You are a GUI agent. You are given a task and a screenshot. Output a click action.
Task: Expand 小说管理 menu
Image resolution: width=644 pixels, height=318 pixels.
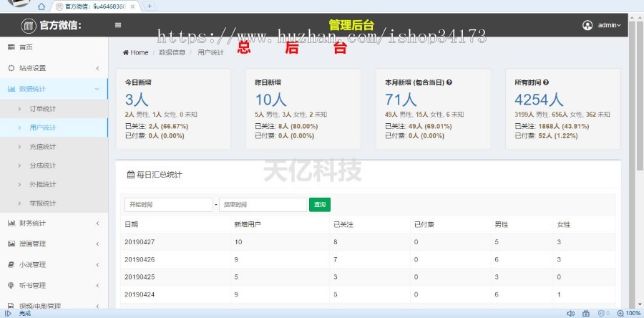click(x=54, y=264)
